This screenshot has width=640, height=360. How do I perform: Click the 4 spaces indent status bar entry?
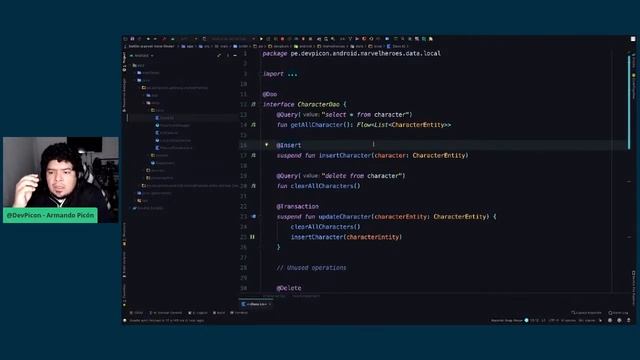[568, 320]
